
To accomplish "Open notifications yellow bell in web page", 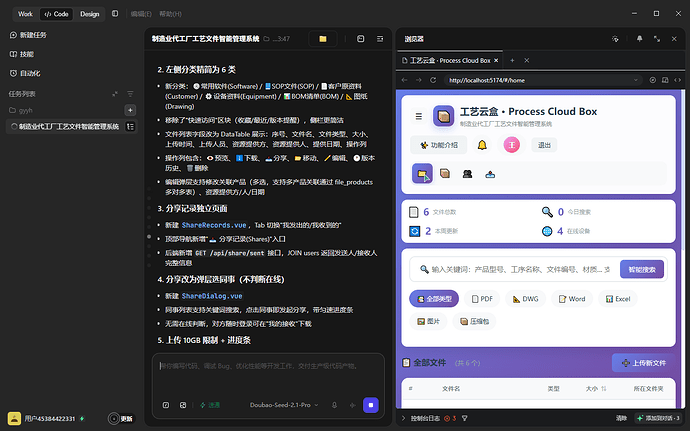I will tap(482, 145).
